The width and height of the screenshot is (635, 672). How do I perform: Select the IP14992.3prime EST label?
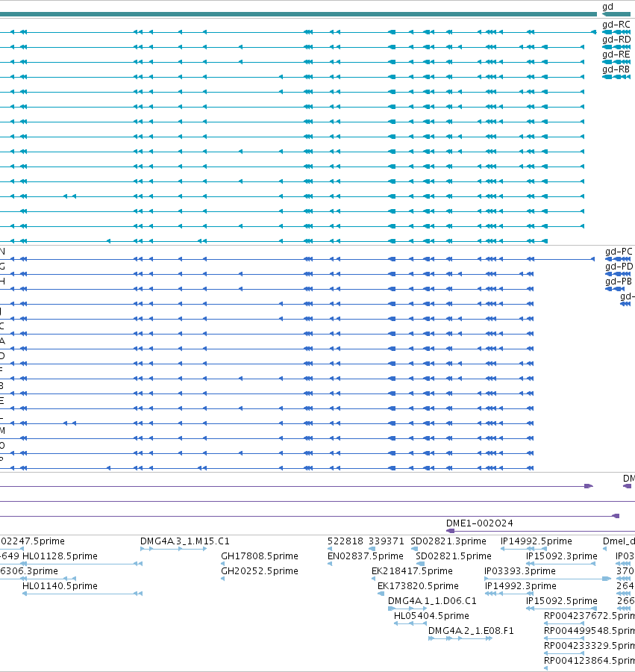tap(521, 586)
